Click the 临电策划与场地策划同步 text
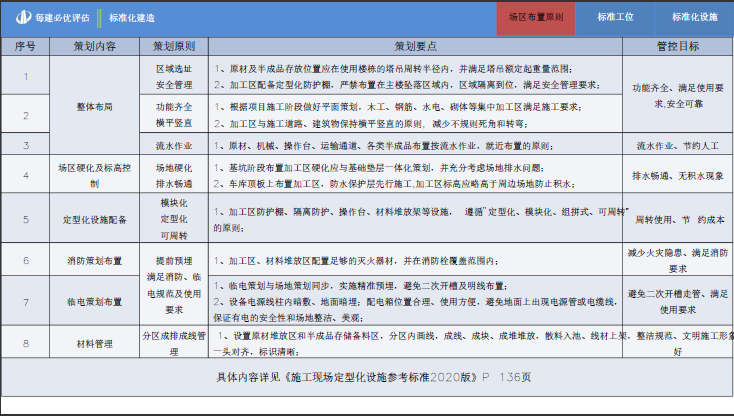Viewport: 734px width, 416px height. (360, 285)
